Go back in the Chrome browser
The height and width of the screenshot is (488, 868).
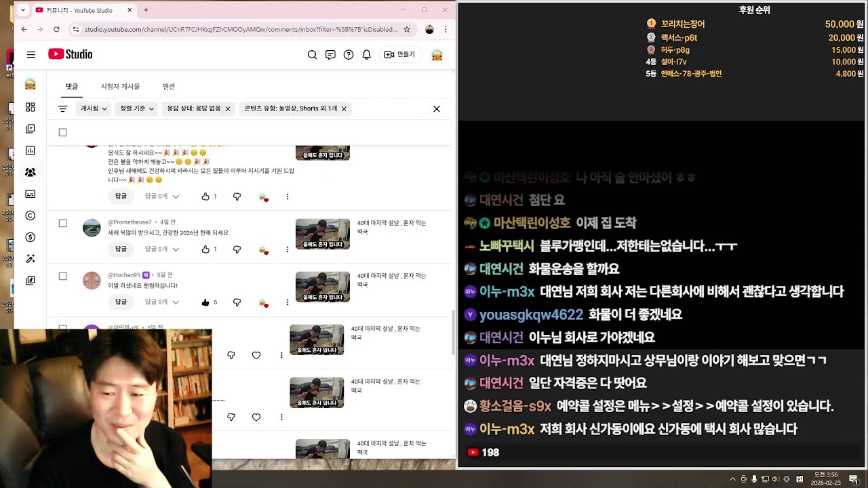(24, 30)
